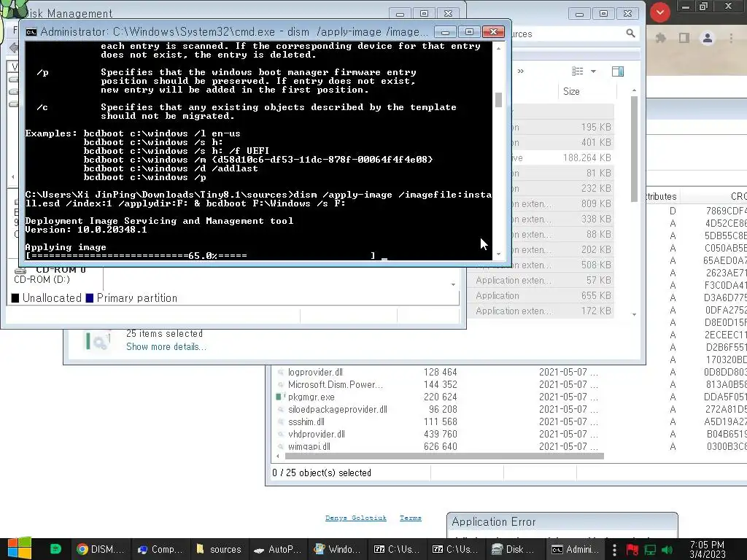Screen dimensions: 747x560
Task: Click the Unallocated legend black swatch
Action: click(15, 298)
